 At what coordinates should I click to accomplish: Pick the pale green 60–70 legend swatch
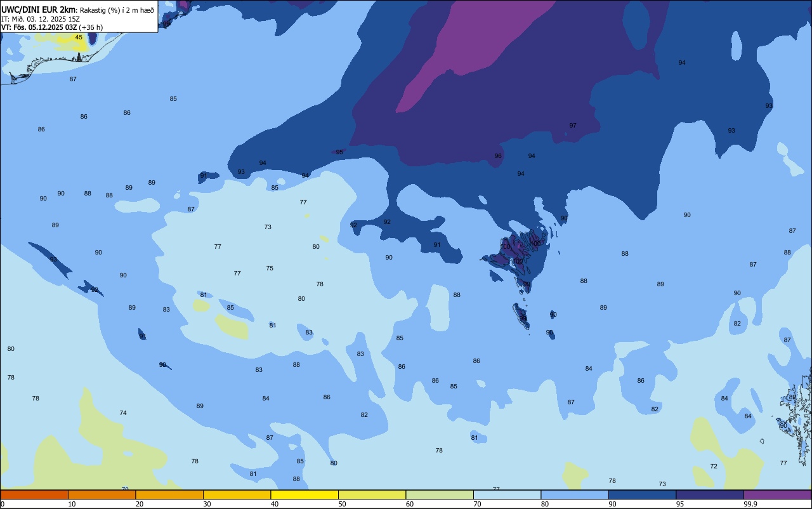pos(440,494)
